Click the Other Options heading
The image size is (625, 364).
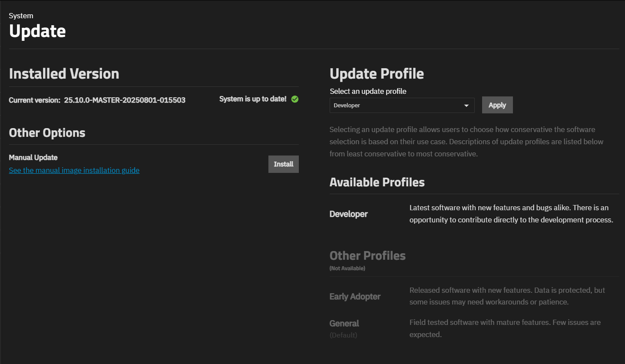click(x=47, y=132)
